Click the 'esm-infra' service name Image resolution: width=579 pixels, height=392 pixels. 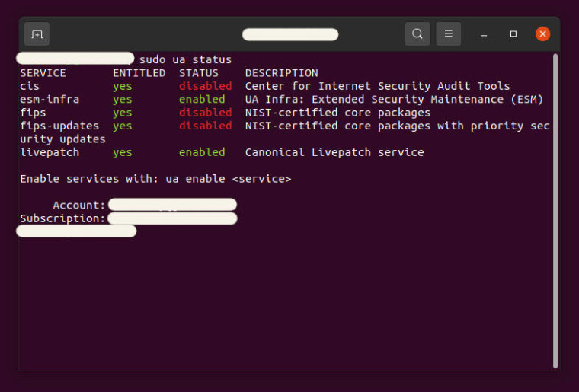pyautogui.click(x=50, y=99)
